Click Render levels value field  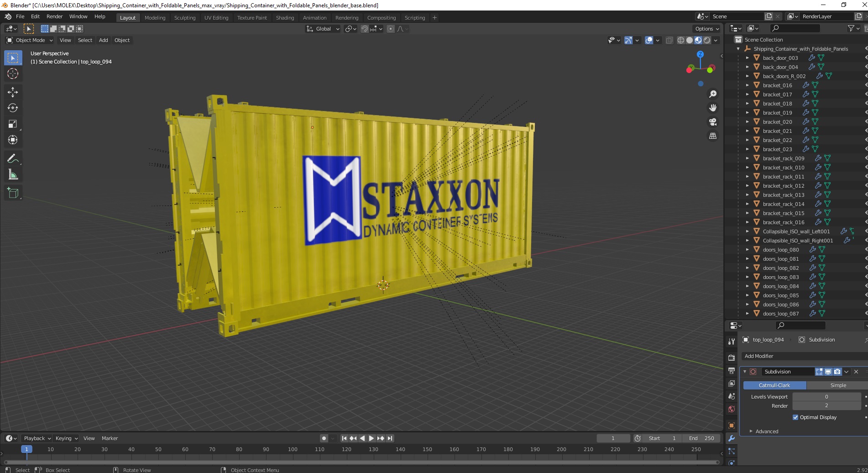(826, 405)
